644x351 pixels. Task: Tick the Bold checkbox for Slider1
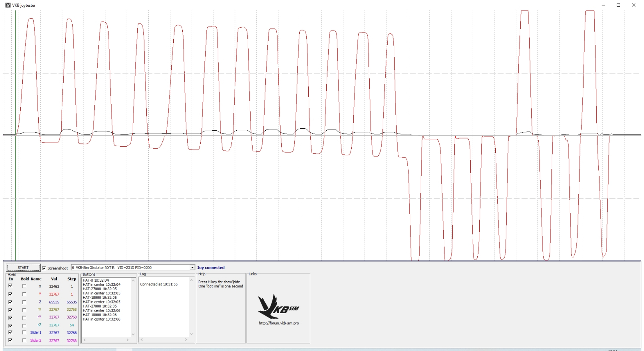24,332
